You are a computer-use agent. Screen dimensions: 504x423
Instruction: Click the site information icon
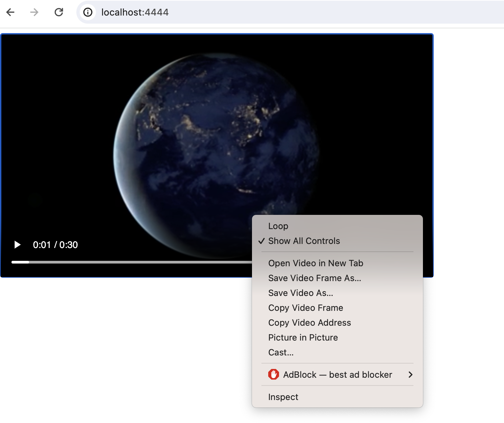pos(88,13)
